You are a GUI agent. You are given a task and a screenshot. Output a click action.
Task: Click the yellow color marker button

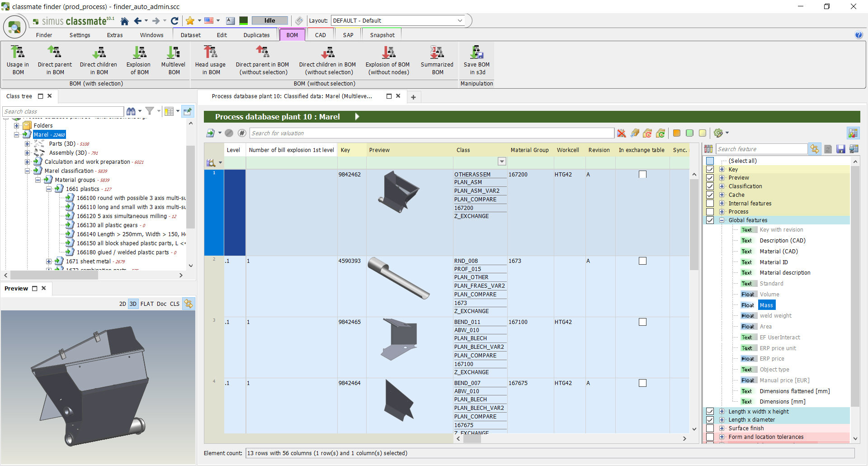703,133
